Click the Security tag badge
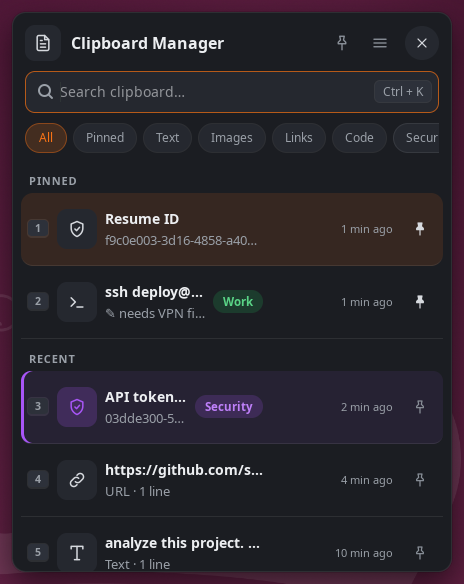 pyautogui.click(x=229, y=406)
